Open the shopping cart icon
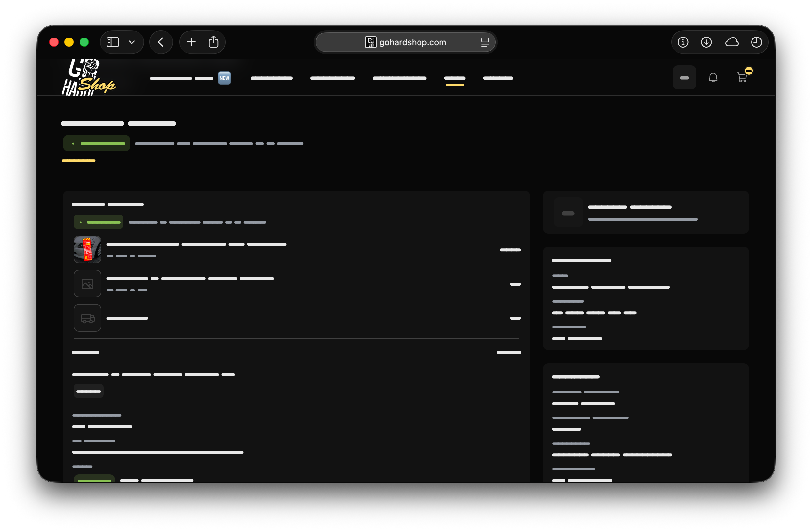Screen dimensions: 812x531 pyautogui.click(x=742, y=77)
